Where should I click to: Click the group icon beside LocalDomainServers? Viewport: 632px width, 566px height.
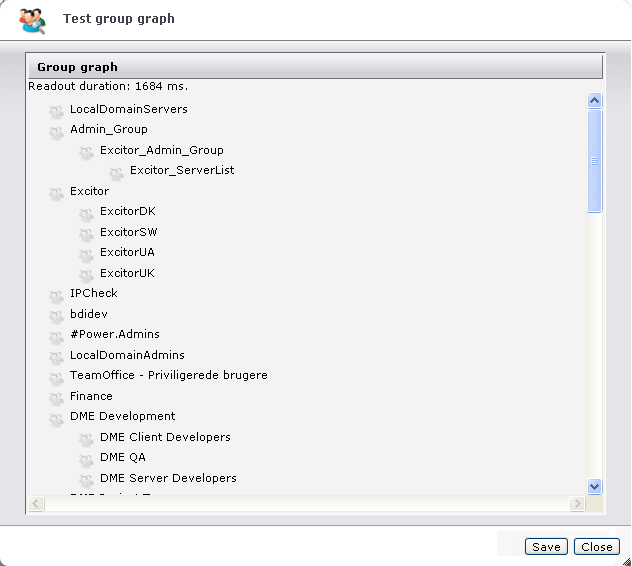[56, 111]
